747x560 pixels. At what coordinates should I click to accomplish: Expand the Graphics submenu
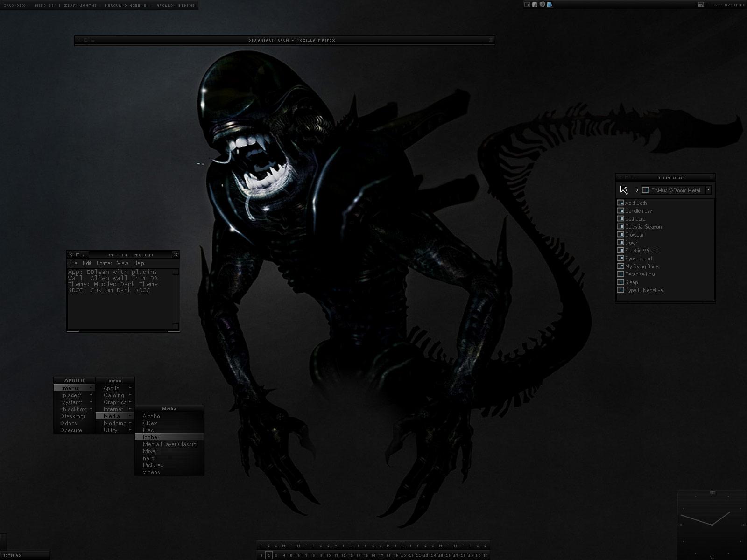coord(115,402)
